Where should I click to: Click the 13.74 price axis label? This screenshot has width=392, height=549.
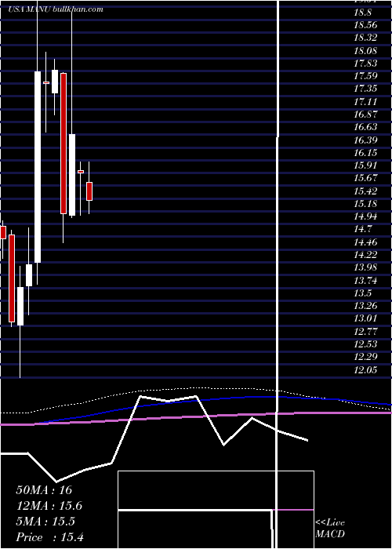(365, 280)
